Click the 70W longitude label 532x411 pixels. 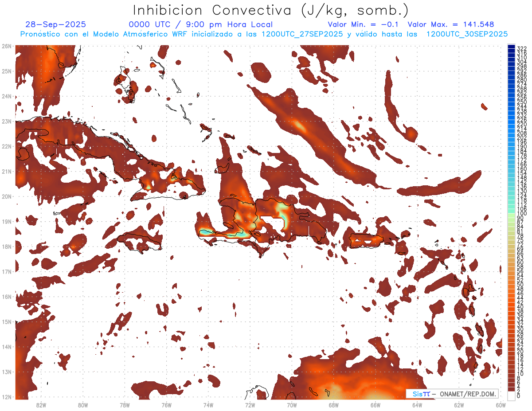point(292,405)
